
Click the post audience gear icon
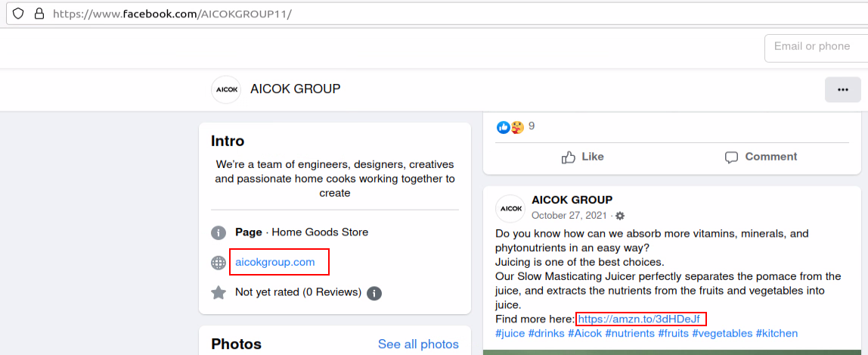620,216
